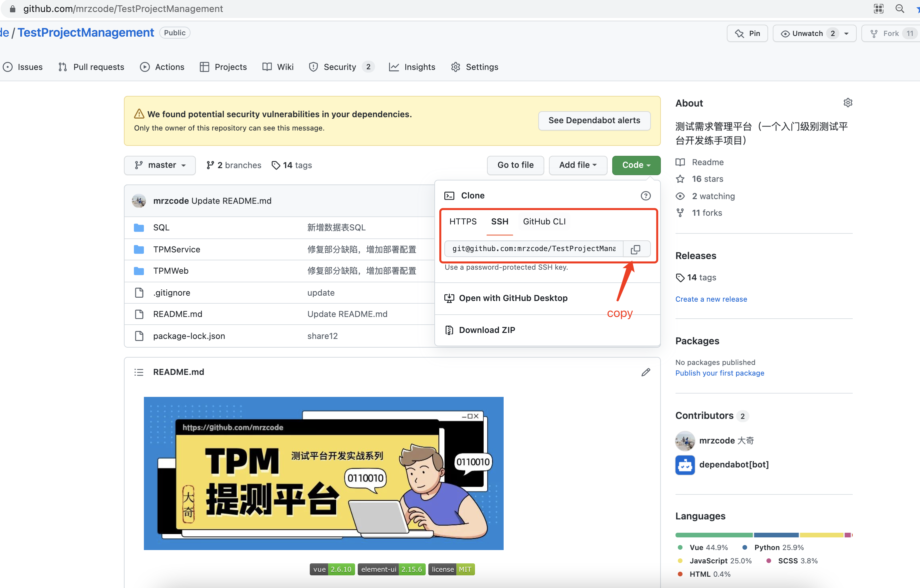Image resolution: width=920 pixels, height=588 pixels.
Task: Open README table of contents list icon
Action: click(139, 372)
